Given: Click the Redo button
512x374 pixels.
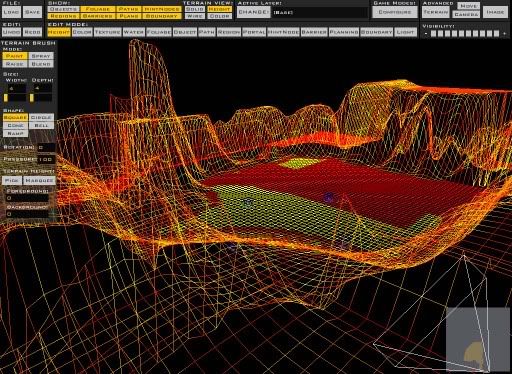Looking at the screenshot, I should (x=32, y=32).
